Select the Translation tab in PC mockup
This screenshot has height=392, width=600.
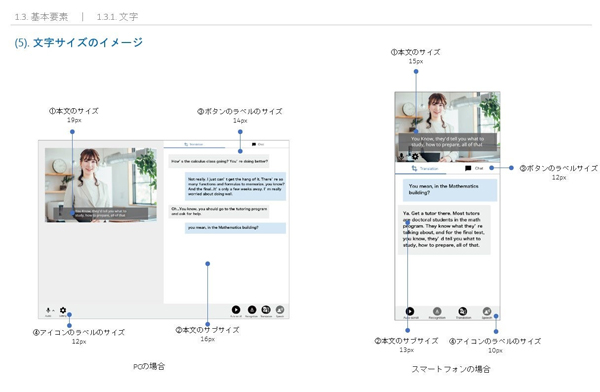(x=194, y=144)
